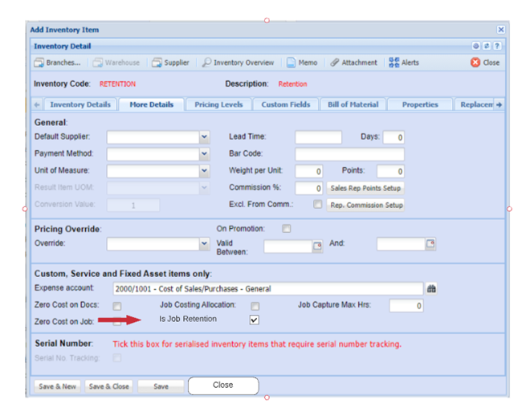This screenshot has width=522, height=420.
Task: Click the Expense account lookup binoculars icon
Action: [x=431, y=289]
